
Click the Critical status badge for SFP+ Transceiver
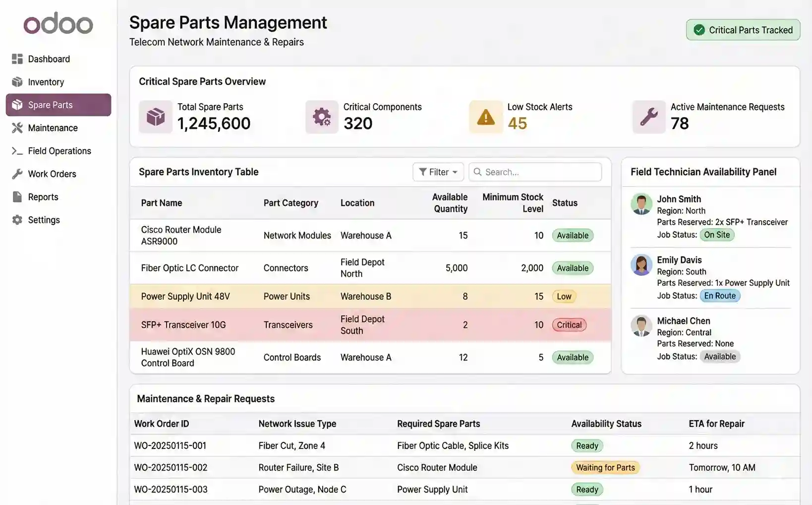pos(569,325)
